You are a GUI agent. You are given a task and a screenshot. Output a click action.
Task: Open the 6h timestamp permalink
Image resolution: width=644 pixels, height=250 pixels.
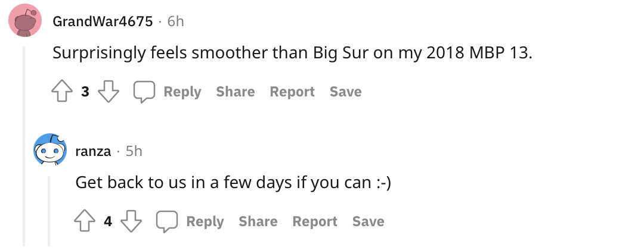click(x=175, y=21)
